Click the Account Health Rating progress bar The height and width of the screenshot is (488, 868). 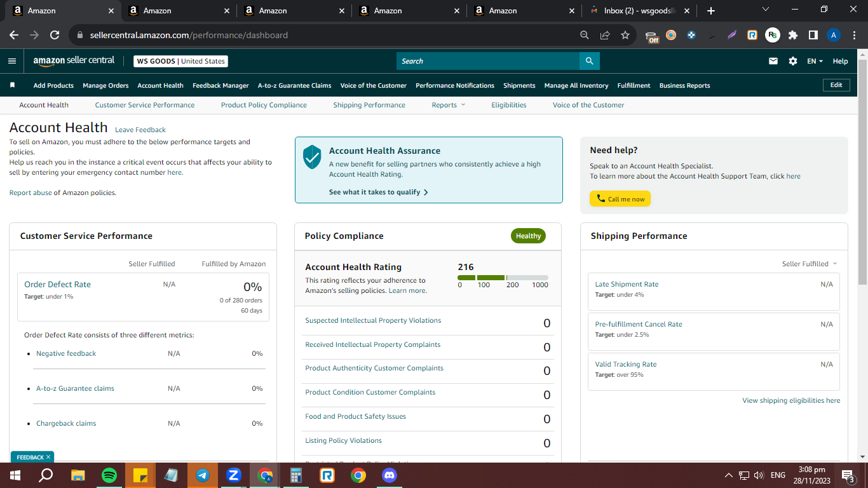(503, 278)
